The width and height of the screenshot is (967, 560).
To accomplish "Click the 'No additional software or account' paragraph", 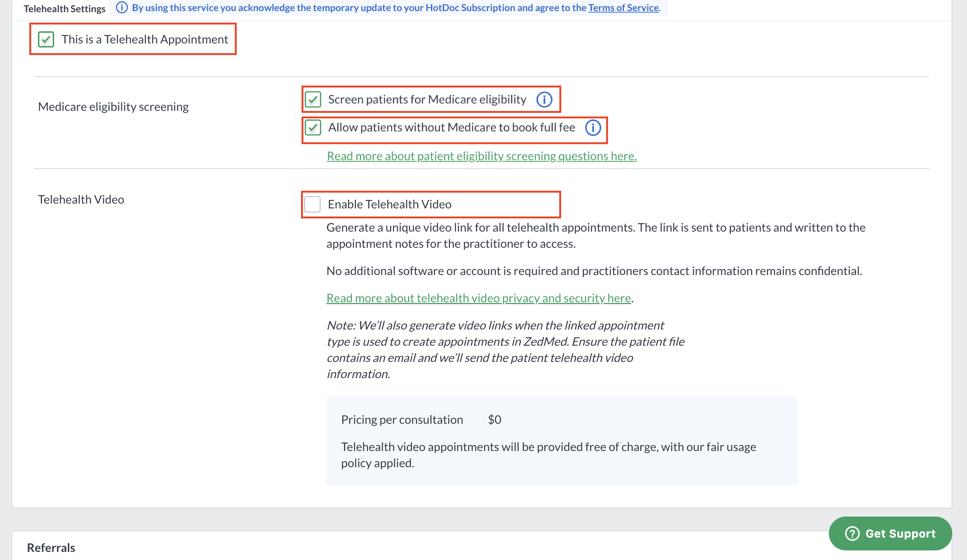I will [x=594, y=271].
